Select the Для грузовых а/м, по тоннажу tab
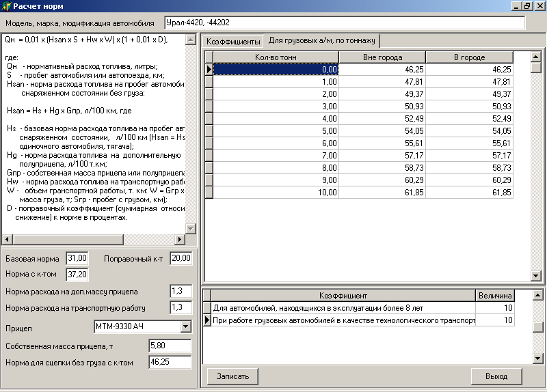 [321, 40]
